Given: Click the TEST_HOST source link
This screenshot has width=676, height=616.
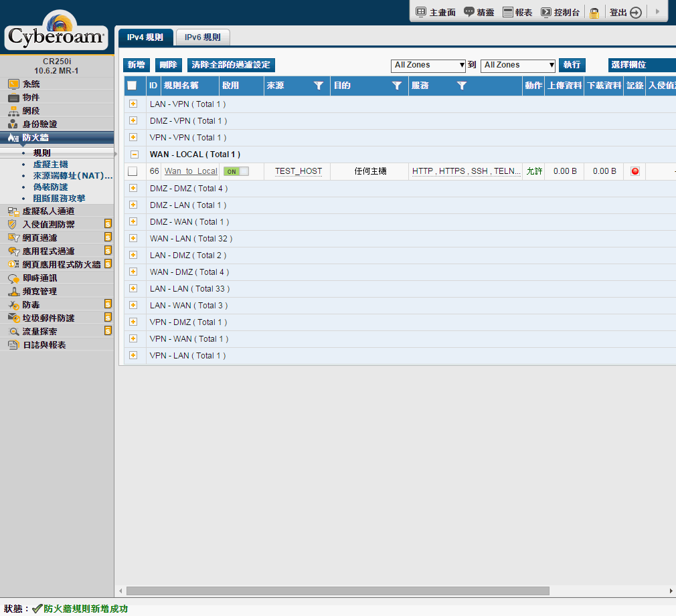Looking at the screenshot, I should (x=299, y=171).
